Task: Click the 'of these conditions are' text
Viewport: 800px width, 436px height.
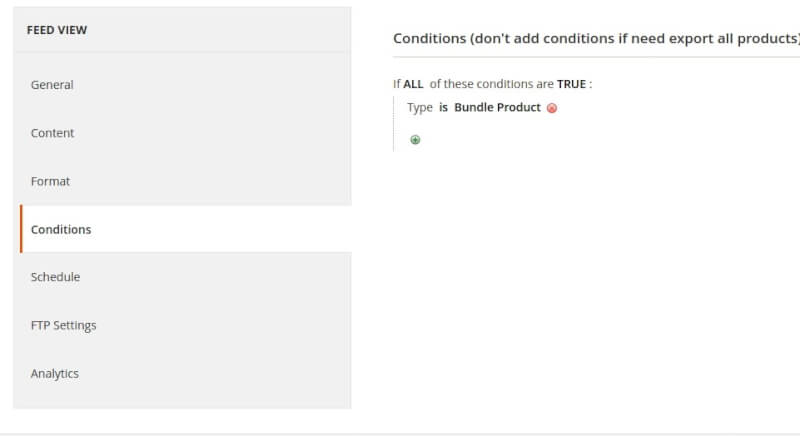Action: tap(491, 84)
